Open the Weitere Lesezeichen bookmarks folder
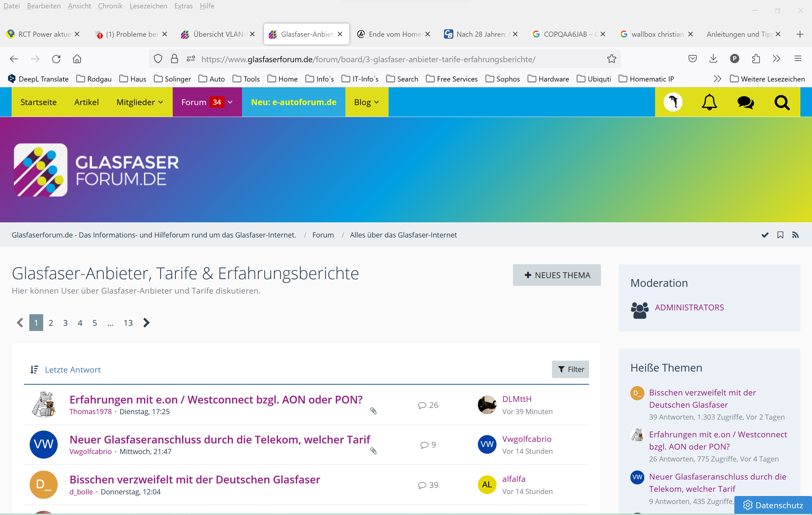 [767, 79]
